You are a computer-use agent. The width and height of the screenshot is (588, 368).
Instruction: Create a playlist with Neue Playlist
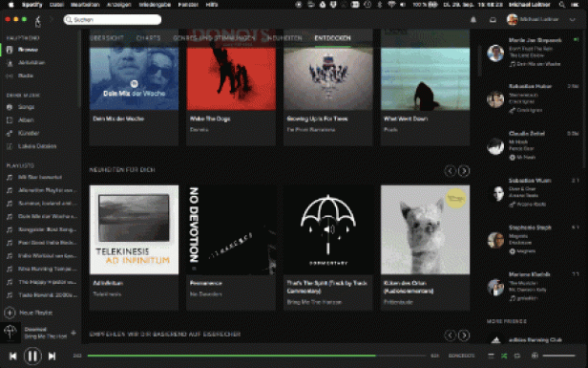[x=29, y=313]
